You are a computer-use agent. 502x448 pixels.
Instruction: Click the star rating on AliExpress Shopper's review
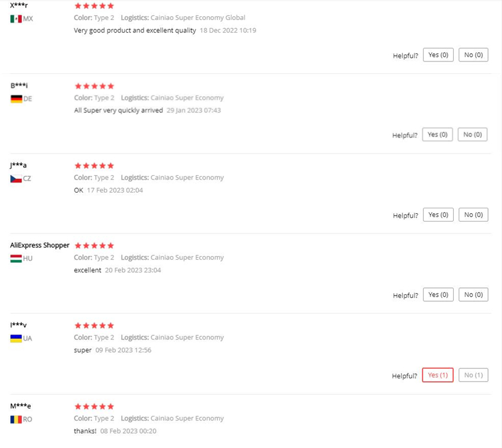pyautogui.click(x=94, y=245)
